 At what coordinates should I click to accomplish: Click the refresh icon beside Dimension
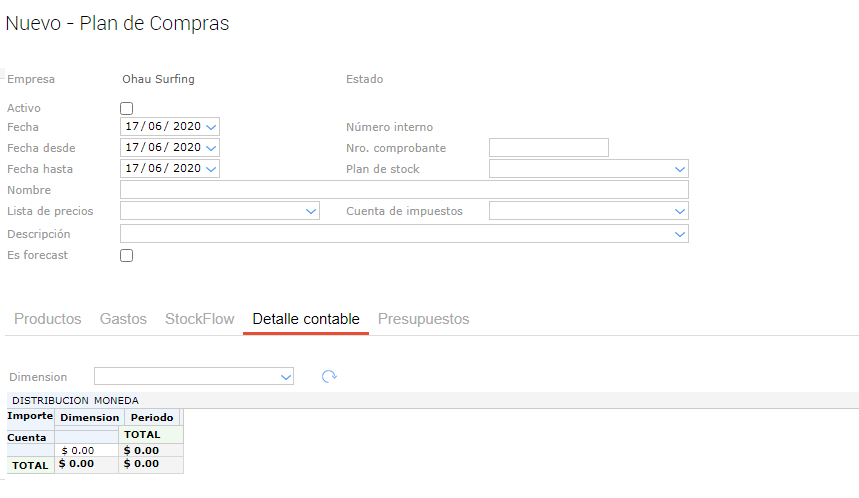click(329, 377)
